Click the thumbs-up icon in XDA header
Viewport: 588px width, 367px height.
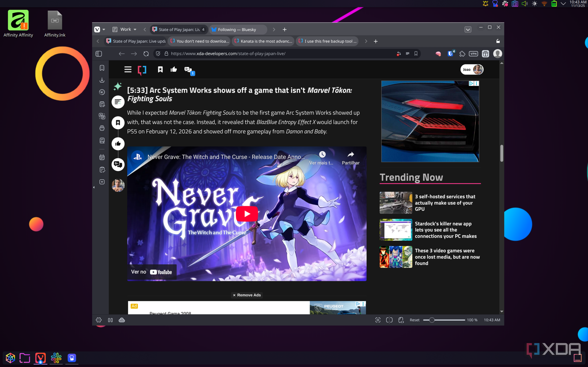point(174,70)
